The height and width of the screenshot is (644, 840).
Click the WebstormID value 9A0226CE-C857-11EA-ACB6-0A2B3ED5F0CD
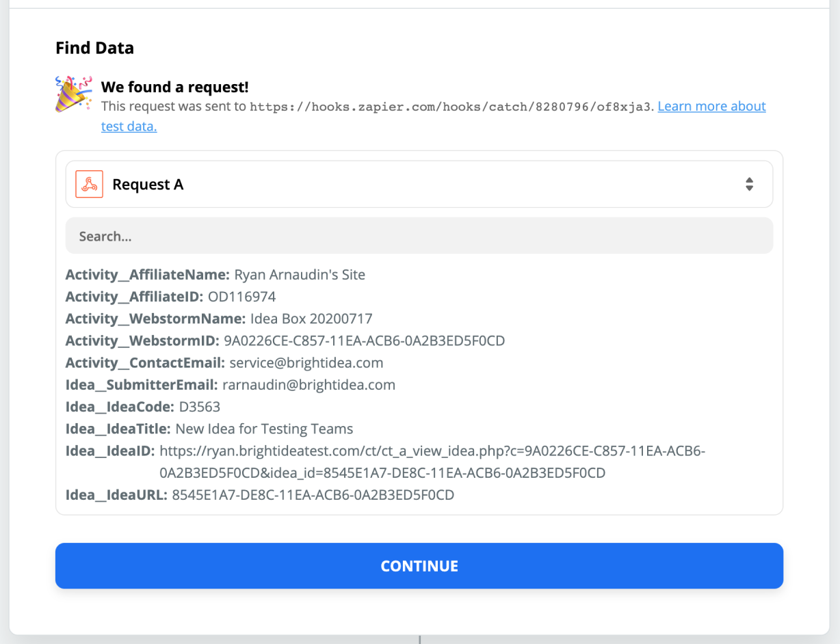click(x=365, y=340)
